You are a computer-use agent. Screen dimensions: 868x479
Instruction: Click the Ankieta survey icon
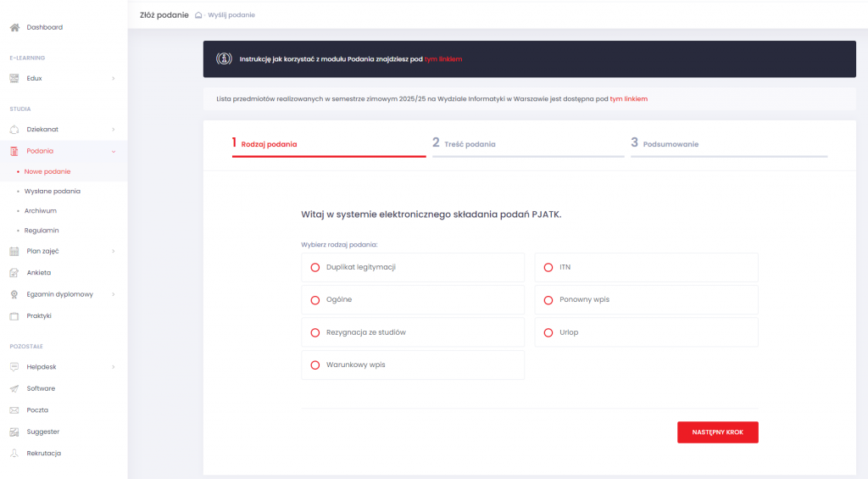click(14, 273)
